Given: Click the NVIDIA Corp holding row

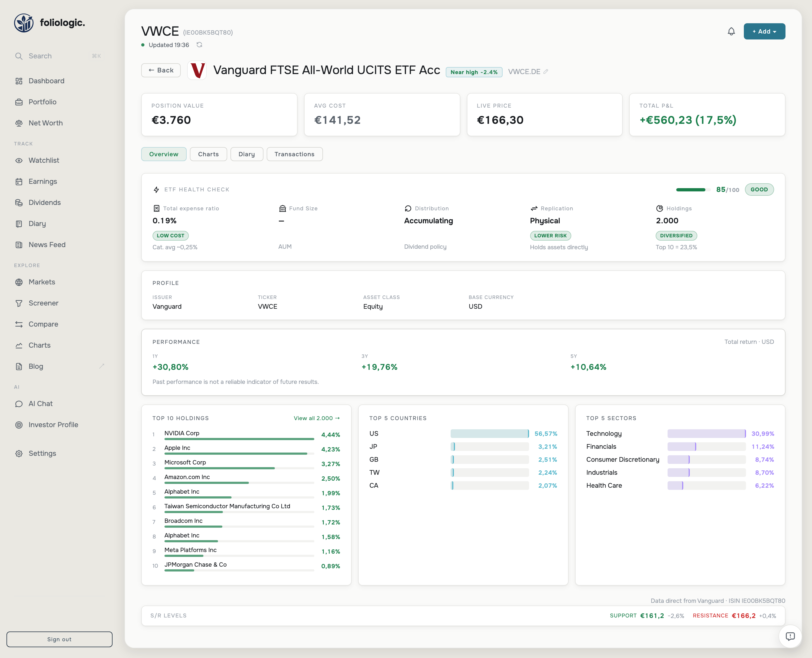Looking at the screenshot, I should pos(246,435).
